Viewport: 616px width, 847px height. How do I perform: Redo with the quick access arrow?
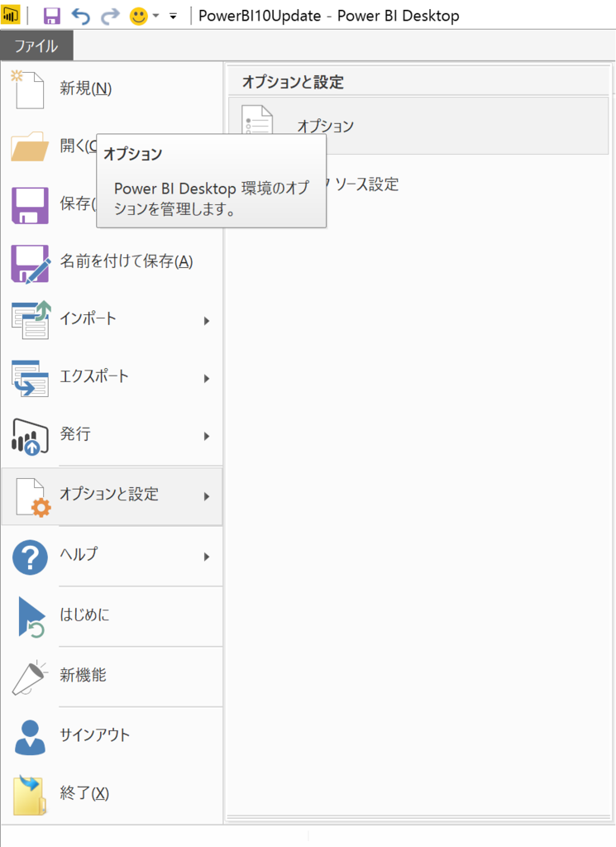[x=110, y=16]
